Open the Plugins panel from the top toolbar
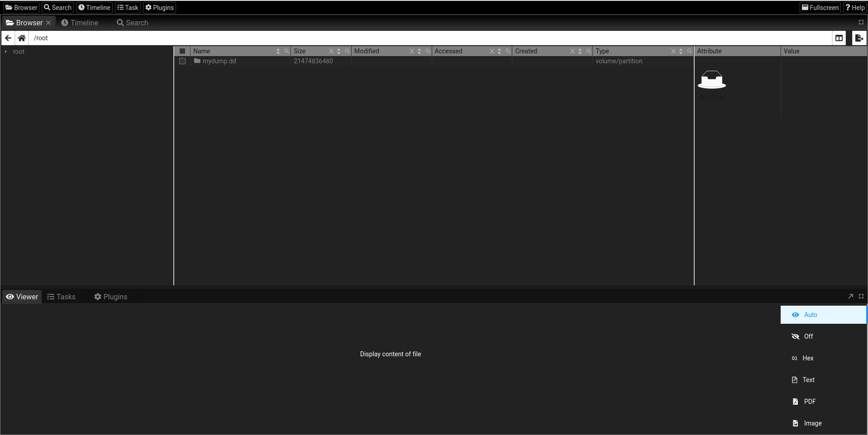Image resolution: width=868 pixels, height=435 pixels. (159, 7)
